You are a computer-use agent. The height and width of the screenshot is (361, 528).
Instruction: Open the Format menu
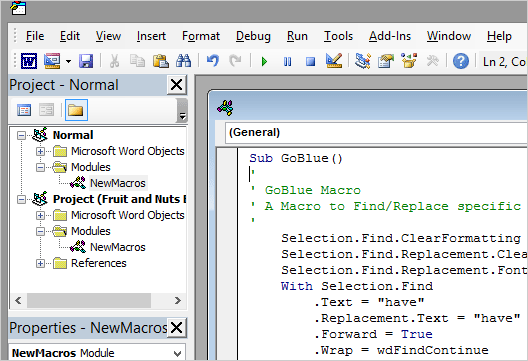(201, 36)
